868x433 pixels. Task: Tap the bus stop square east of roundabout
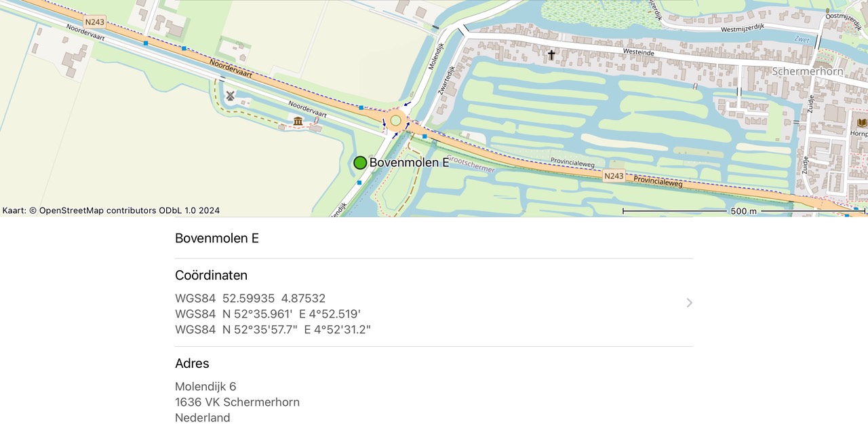pyautogui.click(x=425, y=136)
